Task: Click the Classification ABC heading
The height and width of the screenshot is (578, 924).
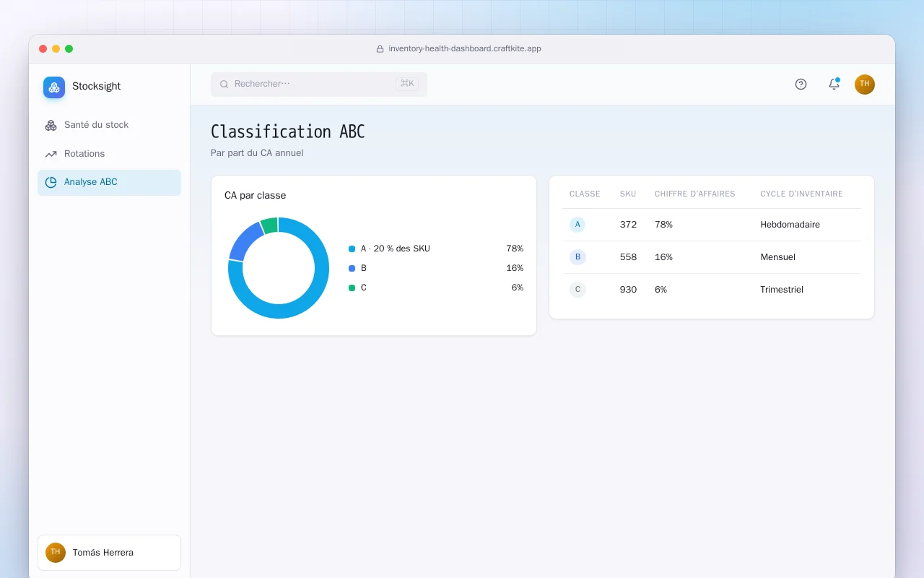Action: tap(288, 131)
